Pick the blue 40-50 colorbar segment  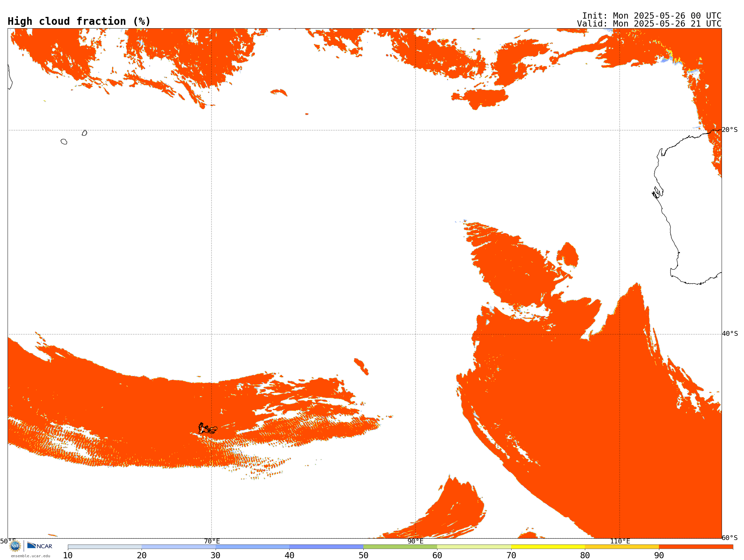coord(326,547)
